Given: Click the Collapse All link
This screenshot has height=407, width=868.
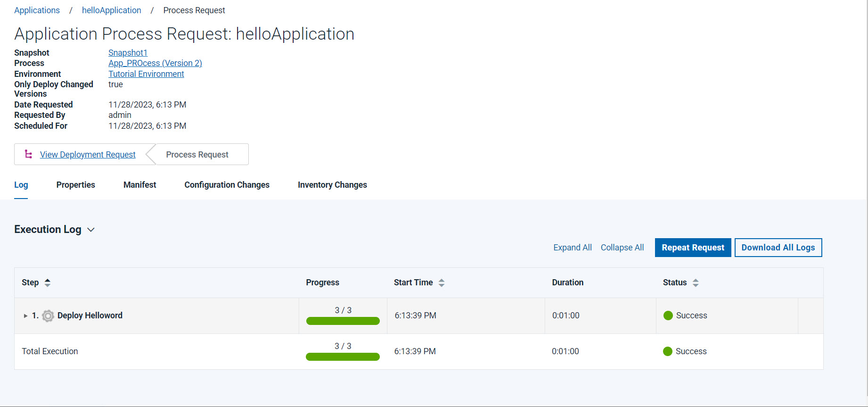Looking at the screenshot, I should click(x=622, y=248).
